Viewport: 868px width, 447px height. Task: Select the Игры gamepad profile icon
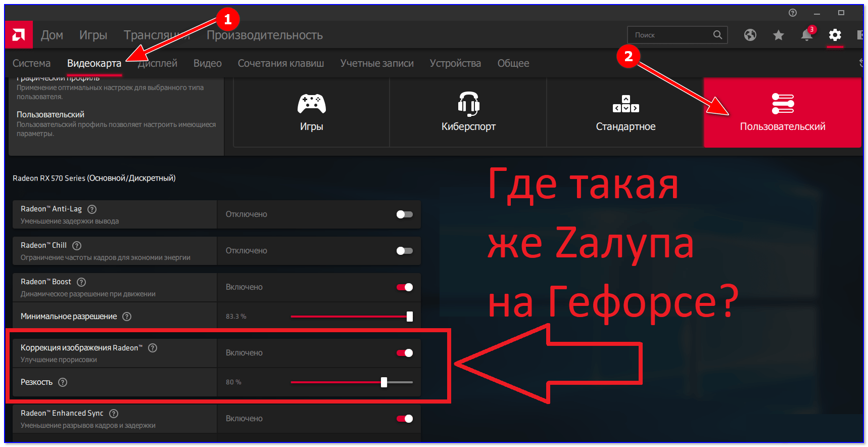point(312,104)
